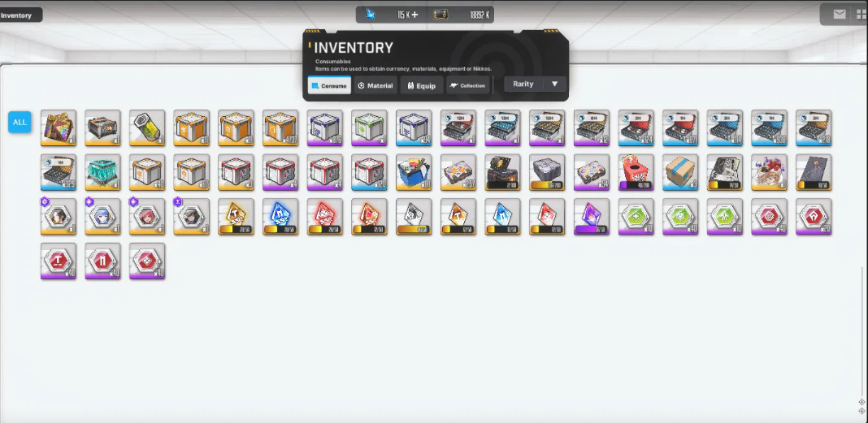Viewport: 868px width, 423px height.
Task: Select the purple crystal shard item
Action: 591,216
